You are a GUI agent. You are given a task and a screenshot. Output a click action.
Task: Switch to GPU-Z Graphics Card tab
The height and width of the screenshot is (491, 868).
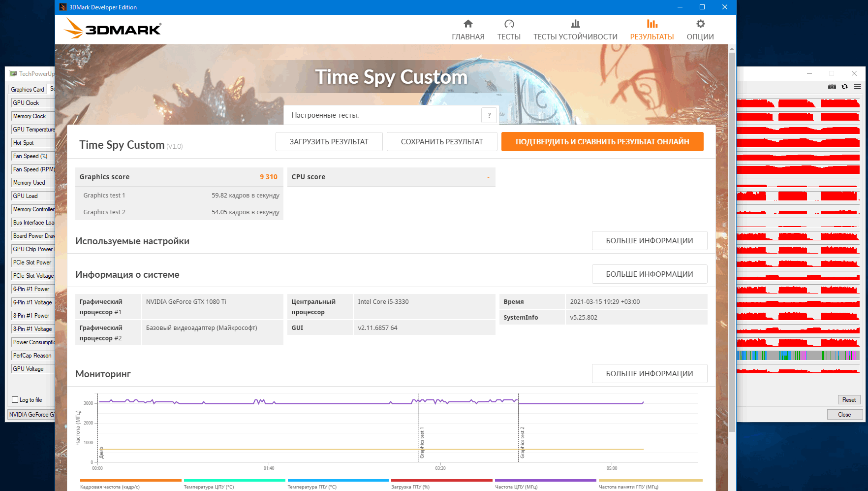point(28,90)
